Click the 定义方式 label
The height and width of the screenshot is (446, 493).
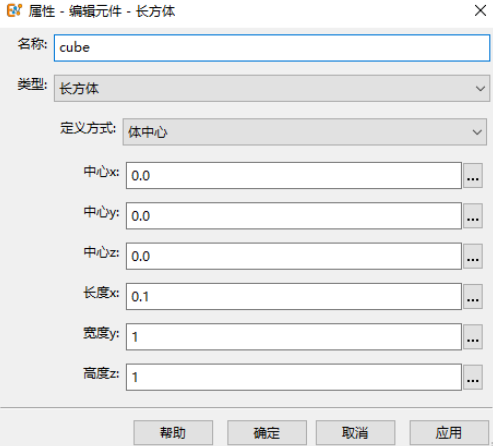88,128
